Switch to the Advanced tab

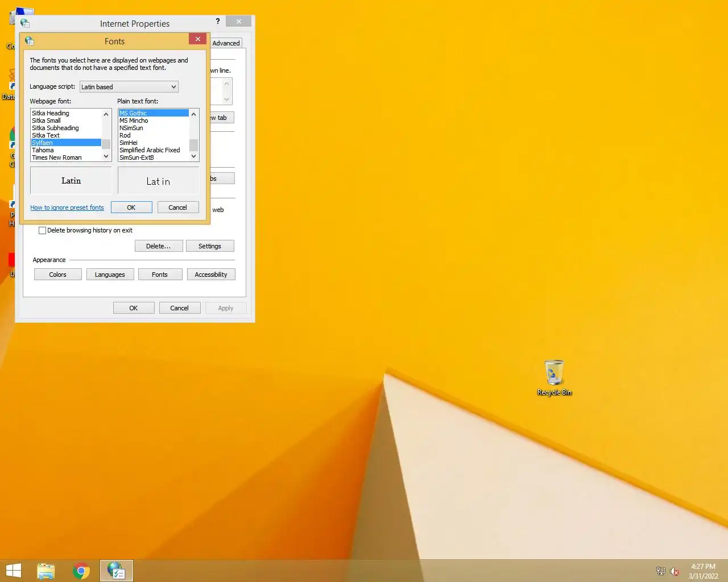coord(226,43)
